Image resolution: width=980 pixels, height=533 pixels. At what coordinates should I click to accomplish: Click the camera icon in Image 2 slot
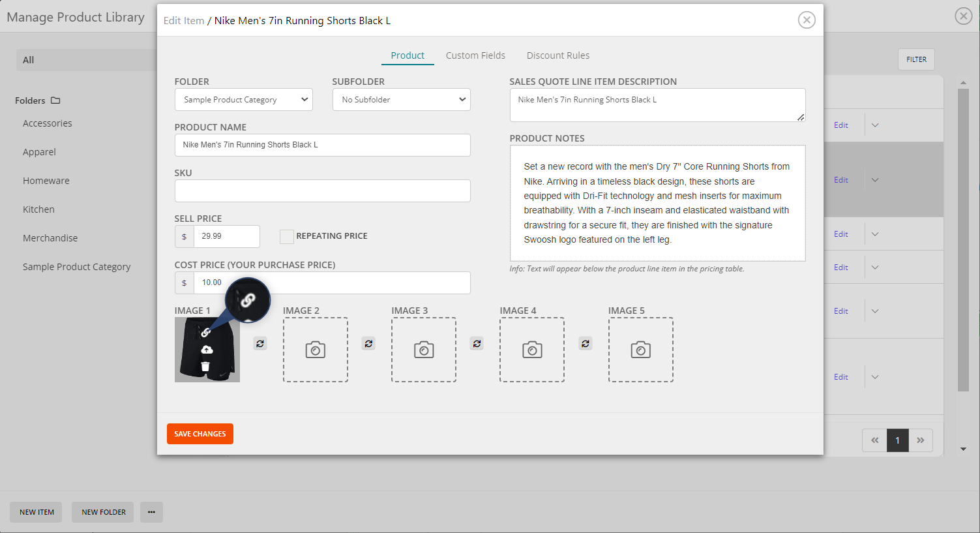pos(316,350)
